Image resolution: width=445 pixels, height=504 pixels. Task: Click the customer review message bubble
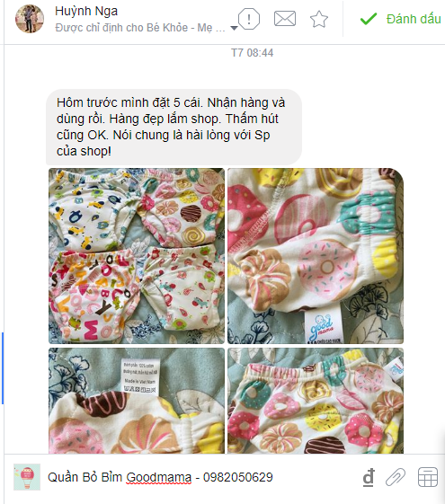pyautogui.click(x=174, y=127)
